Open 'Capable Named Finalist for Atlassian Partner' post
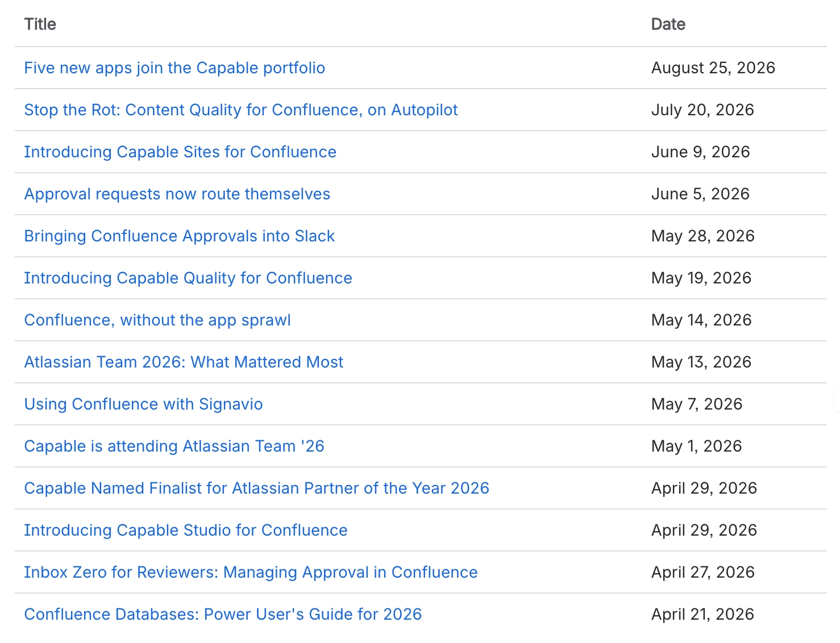 coord(257,488)
